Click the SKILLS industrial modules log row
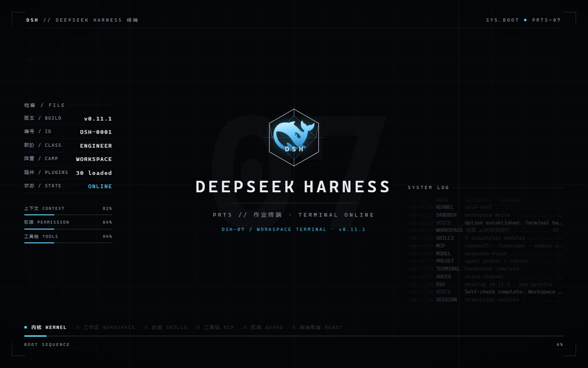This screenshot has width=588, height=368. pos(485,238)
